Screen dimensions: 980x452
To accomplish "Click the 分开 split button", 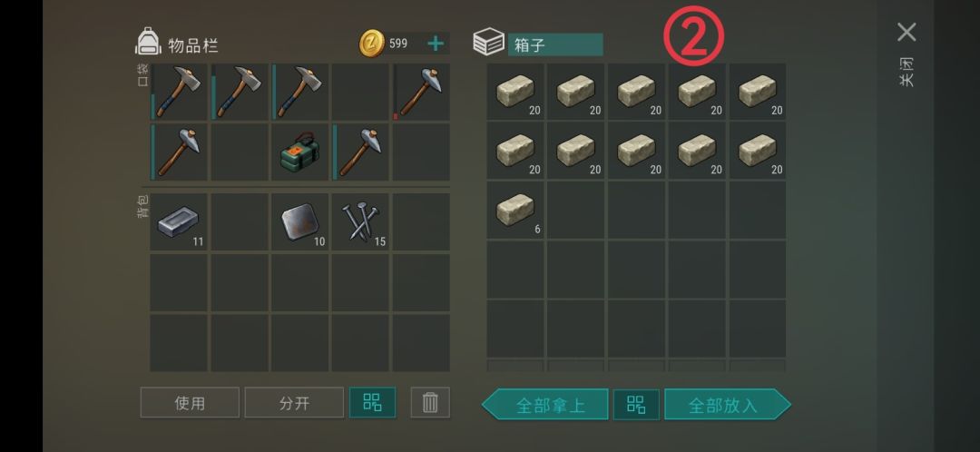I will click(294, 403).
